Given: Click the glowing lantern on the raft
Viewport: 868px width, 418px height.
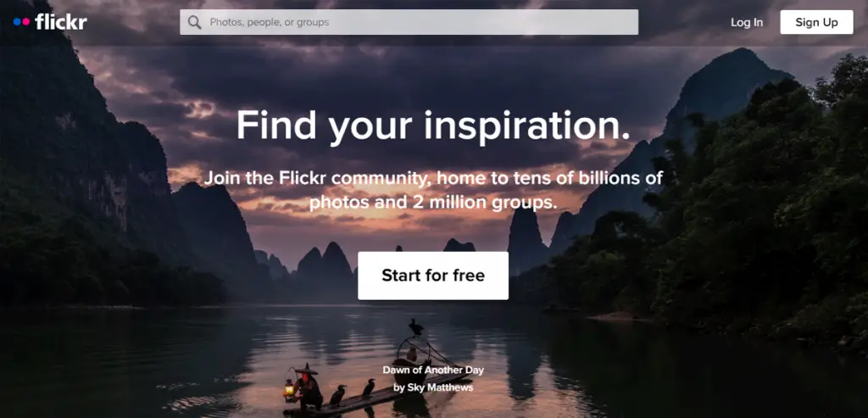Looking at the screenshot, I should [289, 389].
